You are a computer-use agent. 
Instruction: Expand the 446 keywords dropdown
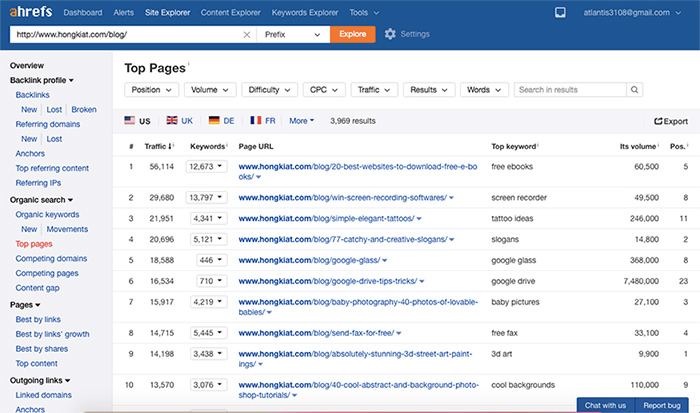(211, 260)
